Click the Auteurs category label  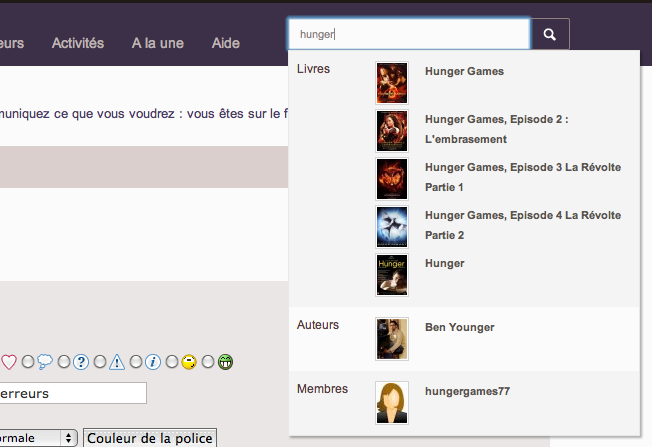coord(318,325)
